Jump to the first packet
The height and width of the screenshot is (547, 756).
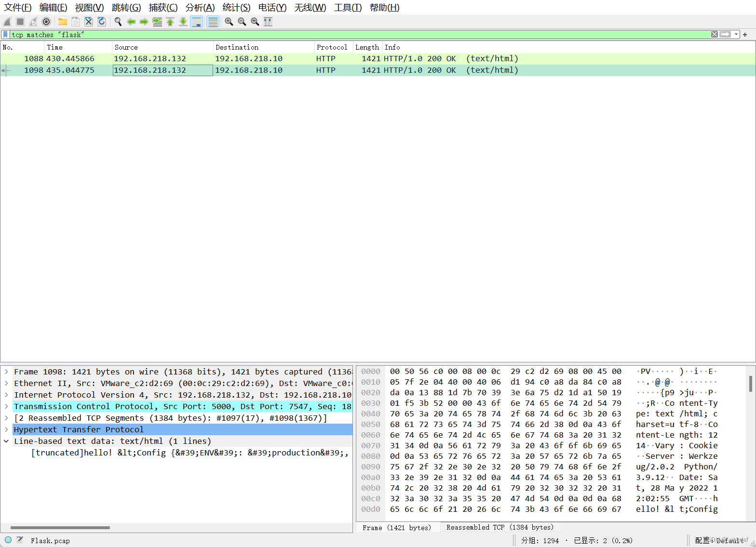[170, 22]
